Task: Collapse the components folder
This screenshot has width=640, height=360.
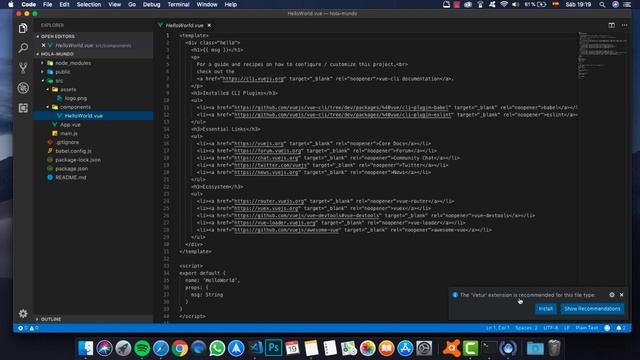Action: 75,107
